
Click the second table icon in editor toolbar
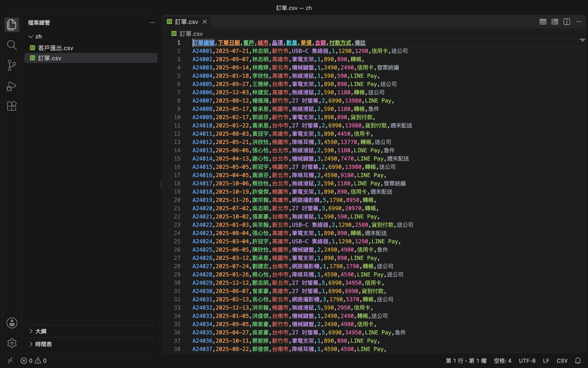pyautogui.click(x=555, y=22)
